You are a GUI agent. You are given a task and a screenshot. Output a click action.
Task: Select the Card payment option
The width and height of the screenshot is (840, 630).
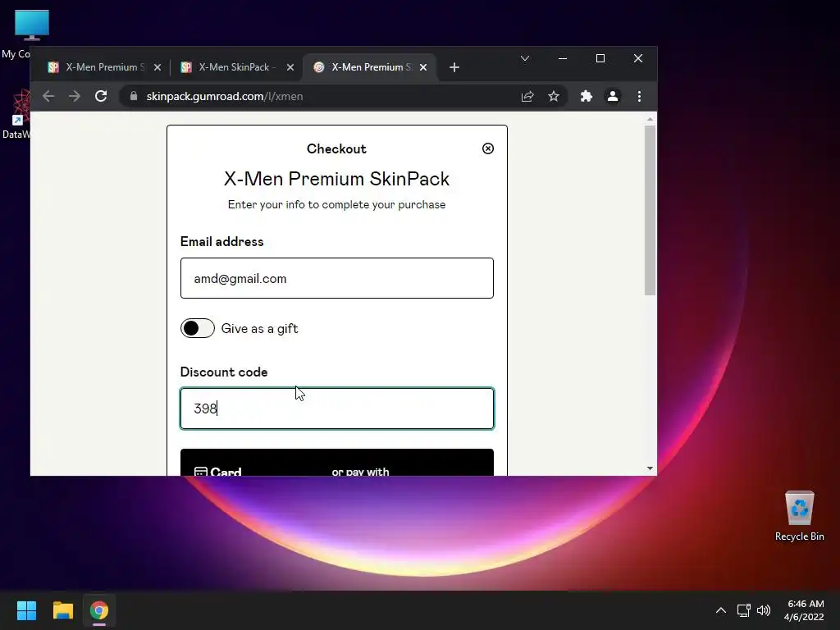click(218, 472)
